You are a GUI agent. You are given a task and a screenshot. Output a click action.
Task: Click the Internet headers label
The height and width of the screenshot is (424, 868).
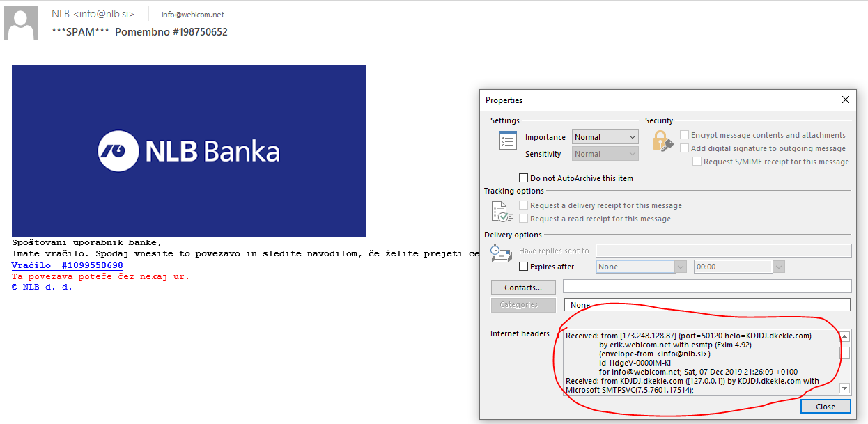520,334
